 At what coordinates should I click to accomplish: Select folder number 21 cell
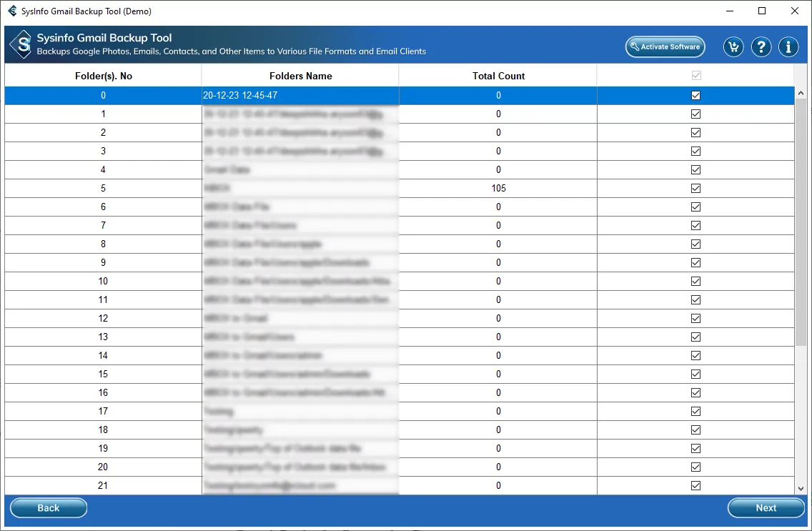[103, 485]
